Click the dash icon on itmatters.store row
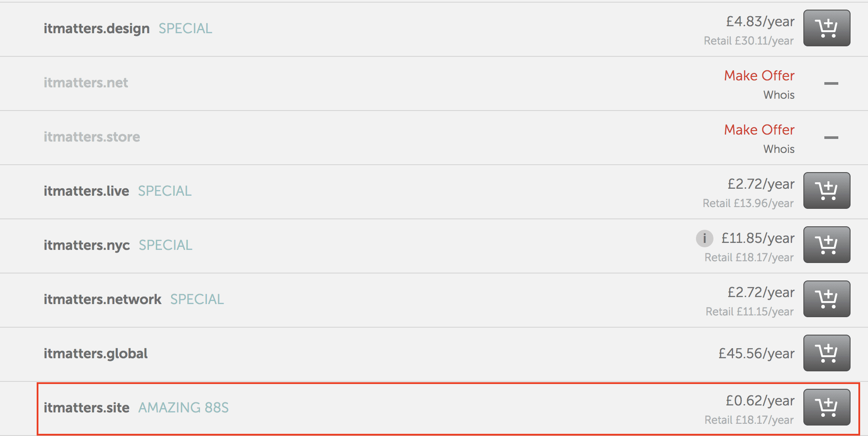 pos(831,137)
